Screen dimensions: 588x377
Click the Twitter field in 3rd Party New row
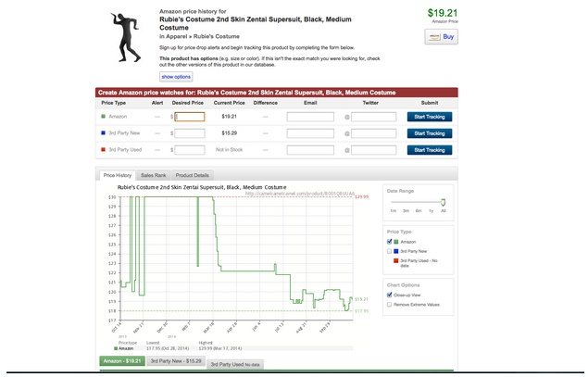pos(373,133)
